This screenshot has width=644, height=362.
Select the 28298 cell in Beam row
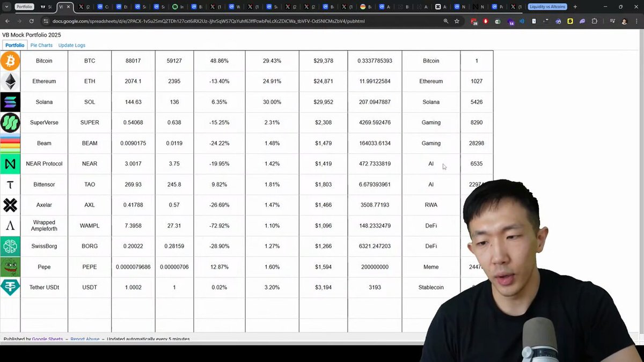pyautogui.click(x=477, y=143)
